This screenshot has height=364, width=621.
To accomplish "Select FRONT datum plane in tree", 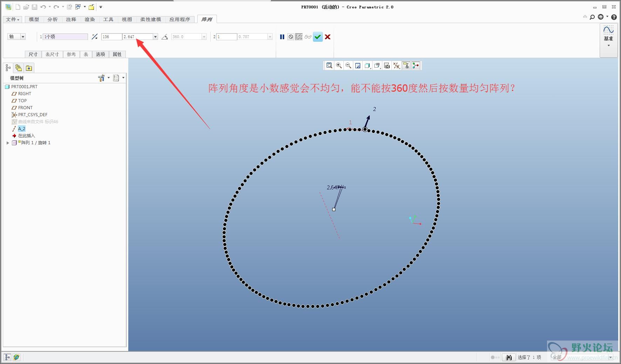I will [x=22, y=107].
